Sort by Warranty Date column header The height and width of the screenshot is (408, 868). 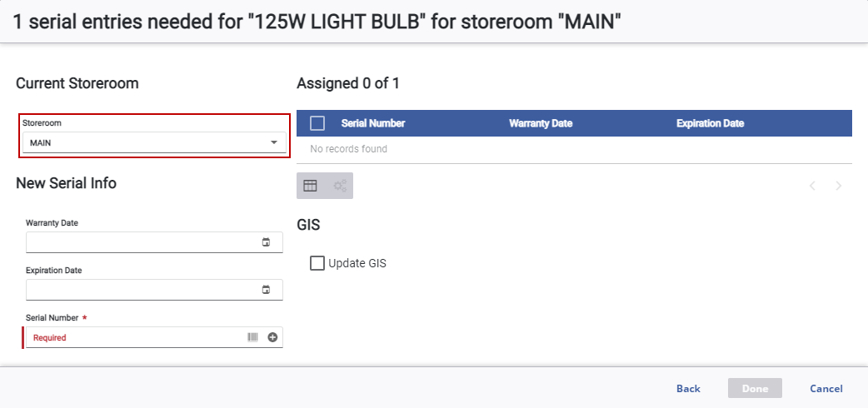point(541,123)
